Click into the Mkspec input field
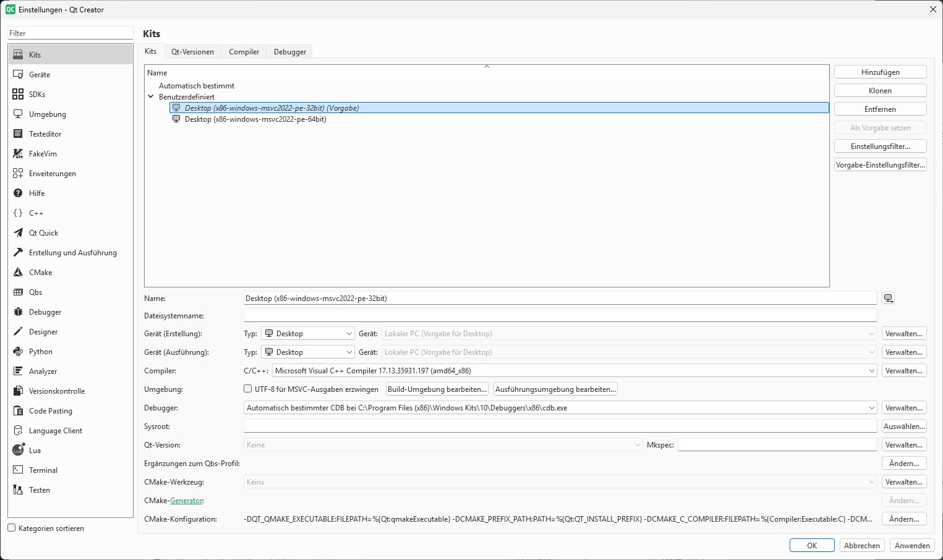The height and width of the screenshot is (560, 943). 777,445
